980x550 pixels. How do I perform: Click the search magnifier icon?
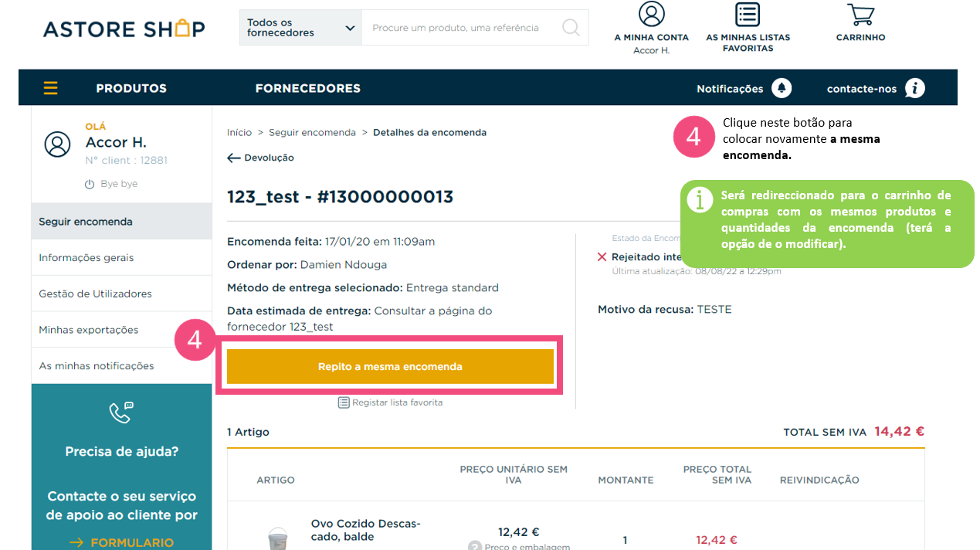(x=571, y=28)
